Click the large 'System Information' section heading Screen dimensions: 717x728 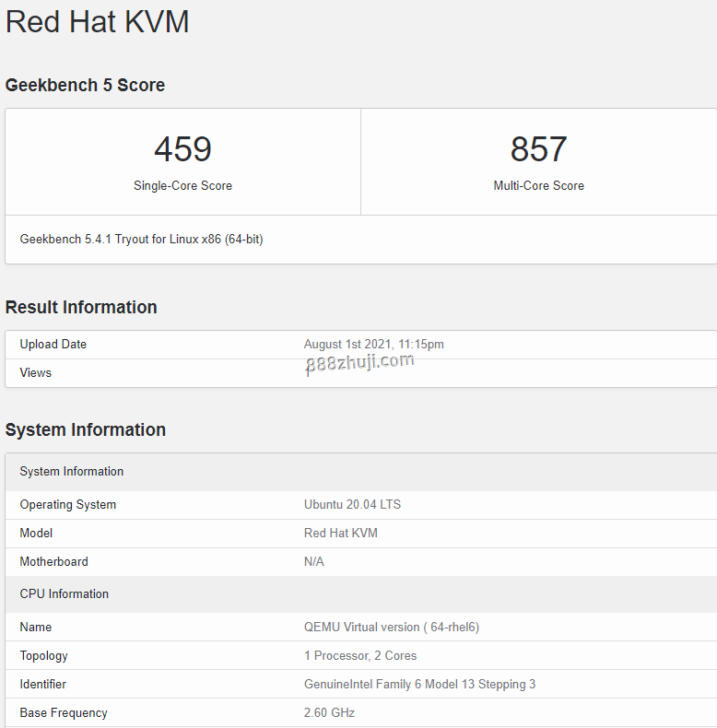coord(86,430)
